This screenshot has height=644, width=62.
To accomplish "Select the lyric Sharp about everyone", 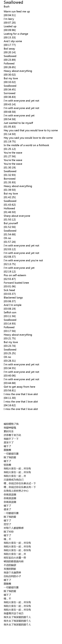I will coord(17,216).
